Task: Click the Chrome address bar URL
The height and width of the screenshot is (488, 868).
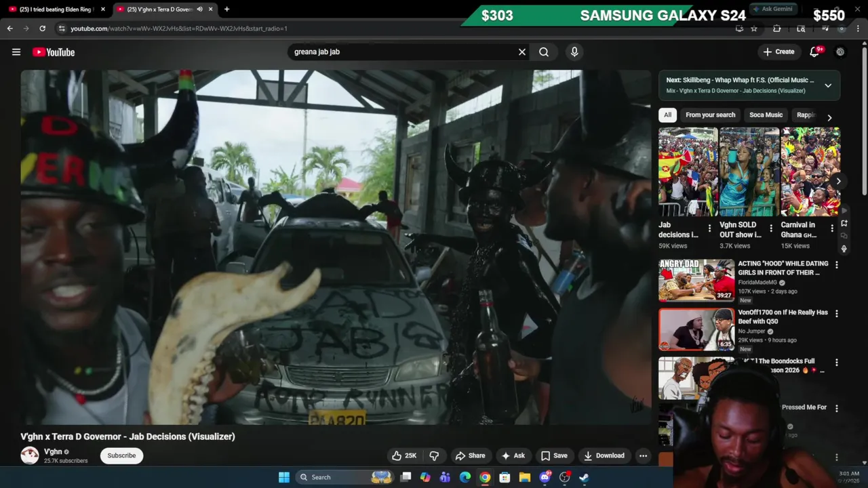Action: coord(179,28)
